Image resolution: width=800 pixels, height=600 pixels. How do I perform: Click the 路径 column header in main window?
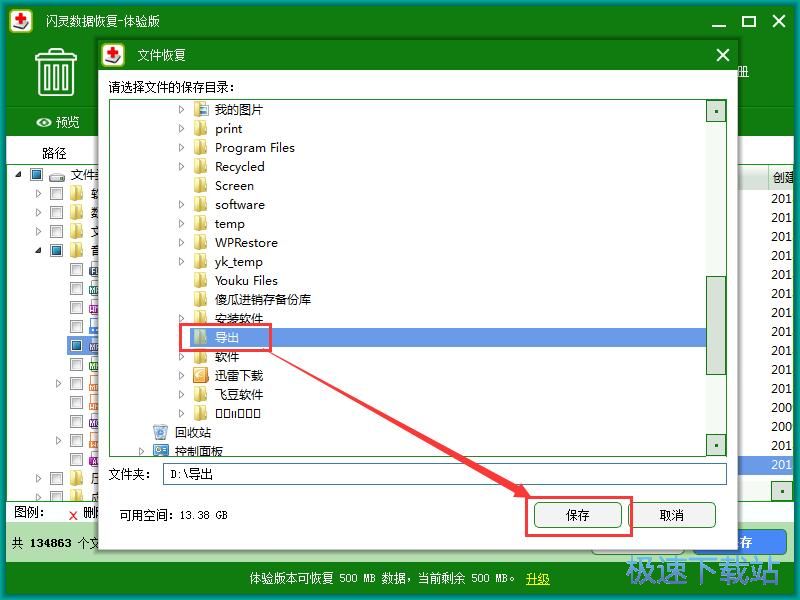click(x=54, y=153)
